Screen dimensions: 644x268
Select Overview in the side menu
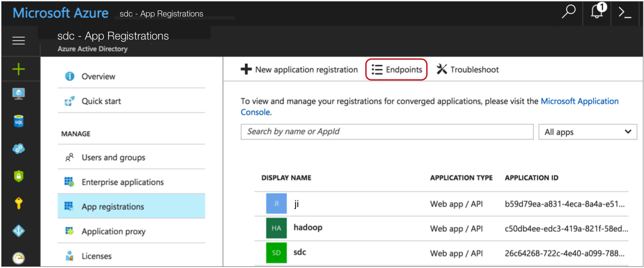click(98, 76)
